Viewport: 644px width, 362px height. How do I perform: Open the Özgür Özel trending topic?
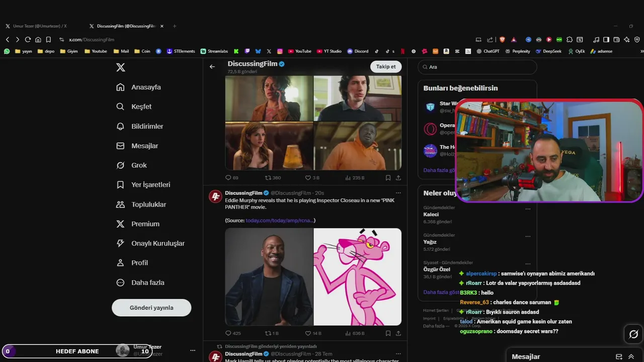[437, 269]
